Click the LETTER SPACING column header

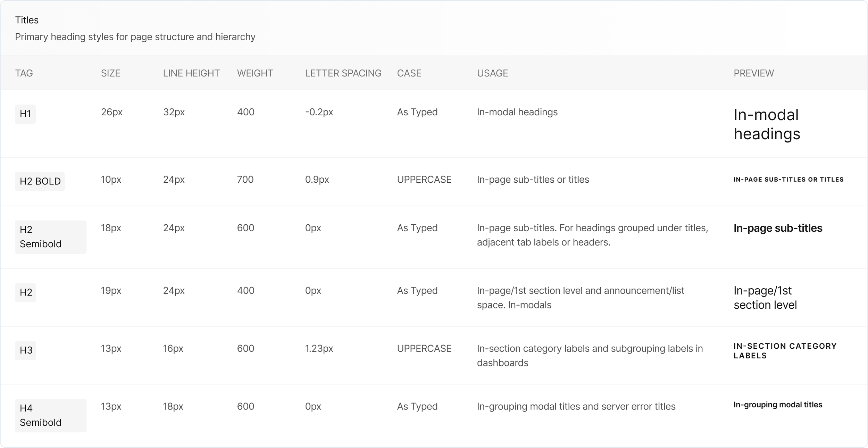343,73
